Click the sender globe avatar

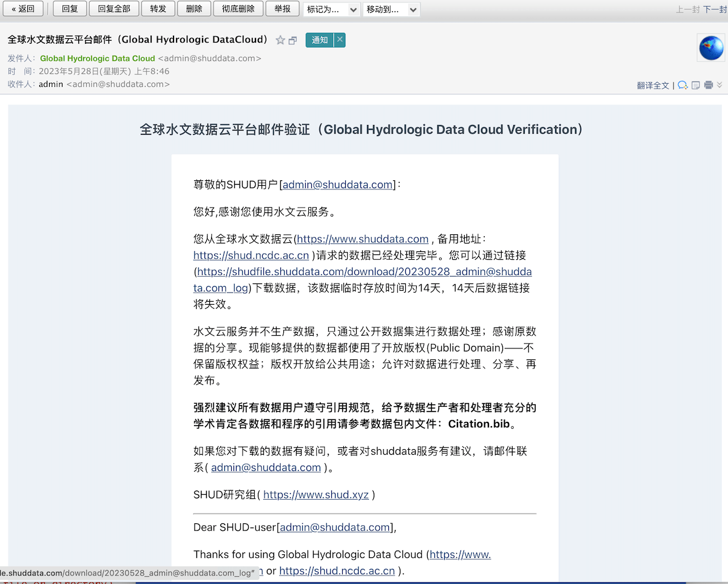tap(711, 48)
